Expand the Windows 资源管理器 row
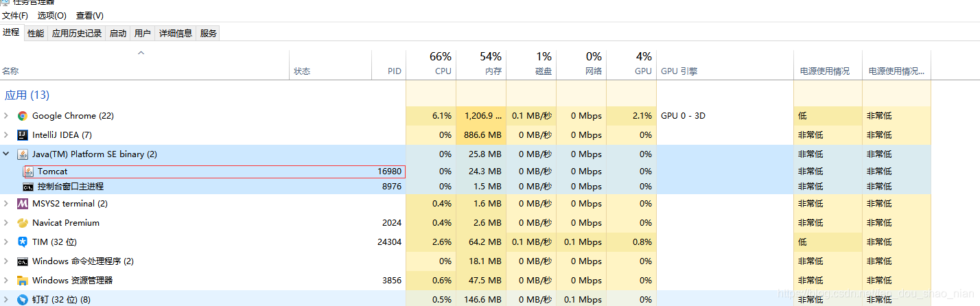 6,281
